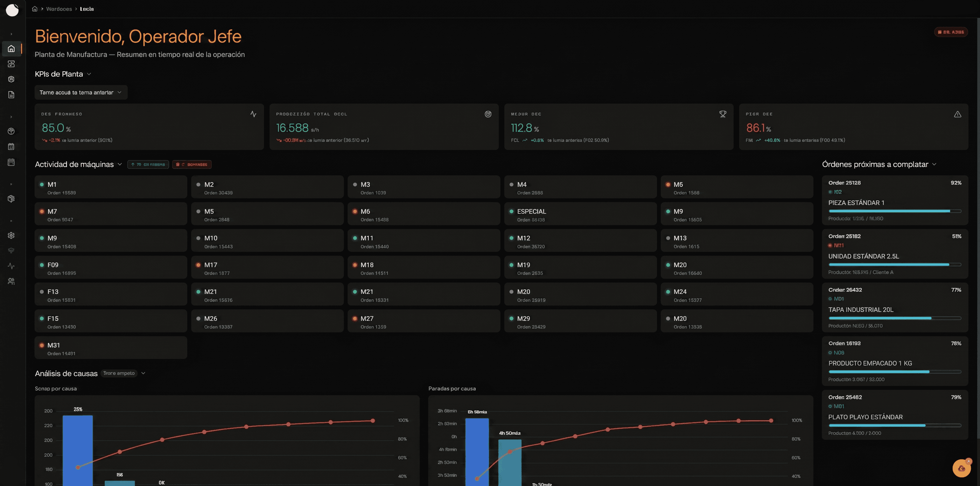Expand the sidebar chevron above pie-chart icon
The height and width of the screenshot is (486, 980).
pyautogui.click(x=12, y=117)
